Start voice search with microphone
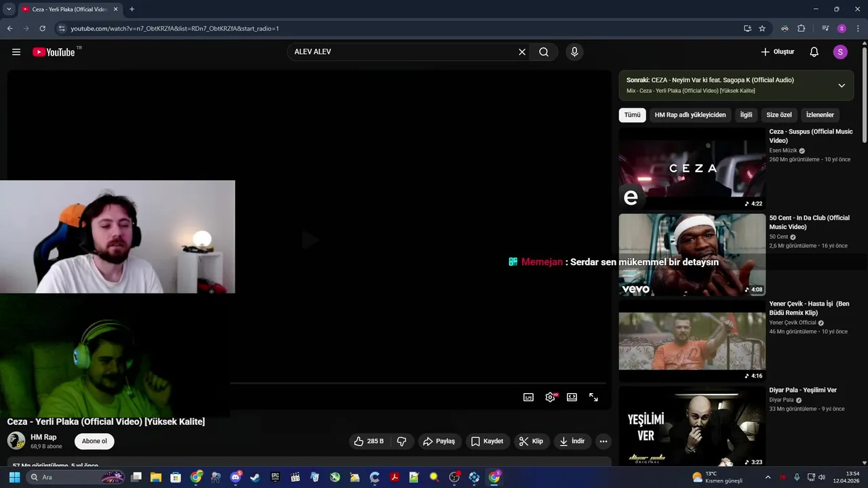 point(574,52)
